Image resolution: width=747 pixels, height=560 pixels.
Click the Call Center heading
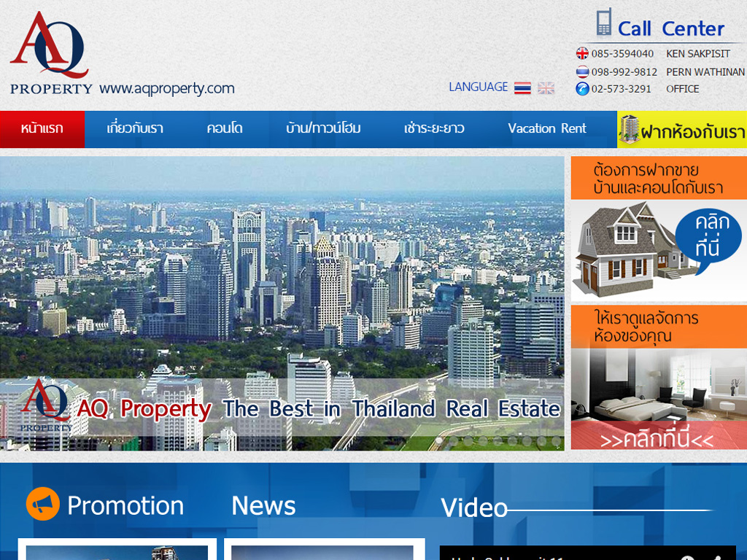pyautogui.click(x=671, y=28)
